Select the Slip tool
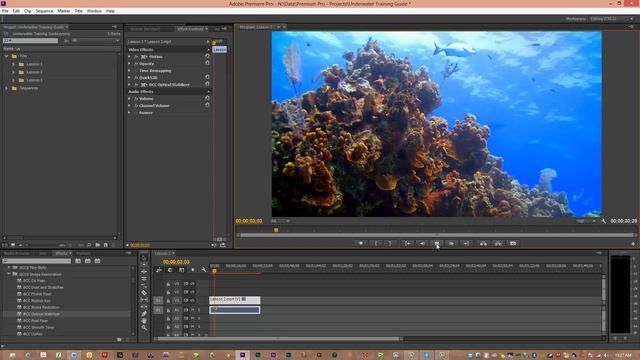The height and width of the screenshot is (360, 640). 144,300
